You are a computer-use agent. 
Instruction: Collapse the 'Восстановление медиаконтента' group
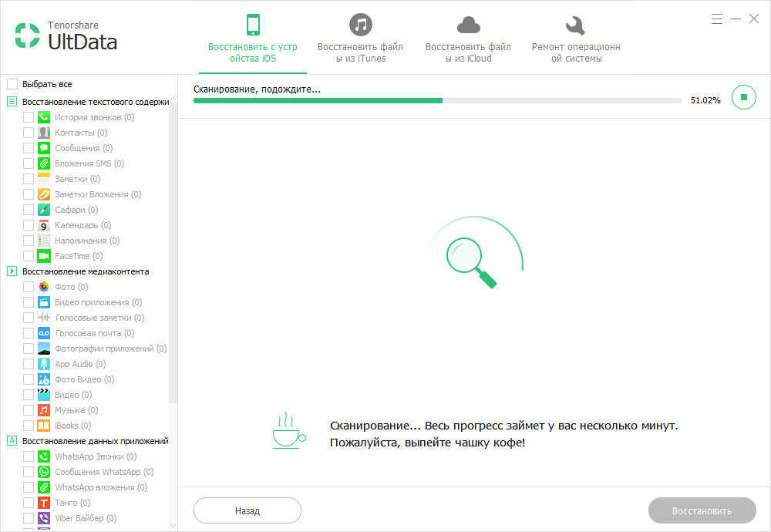(12, 271)
